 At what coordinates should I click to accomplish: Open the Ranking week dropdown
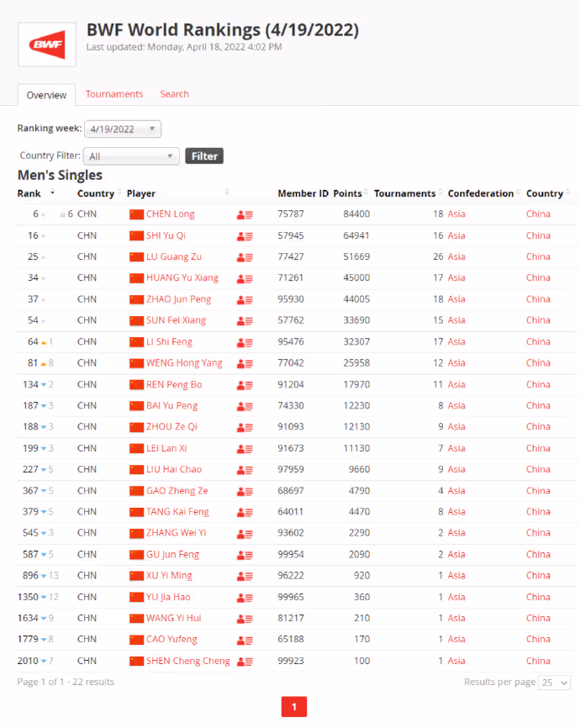(122, 129)
